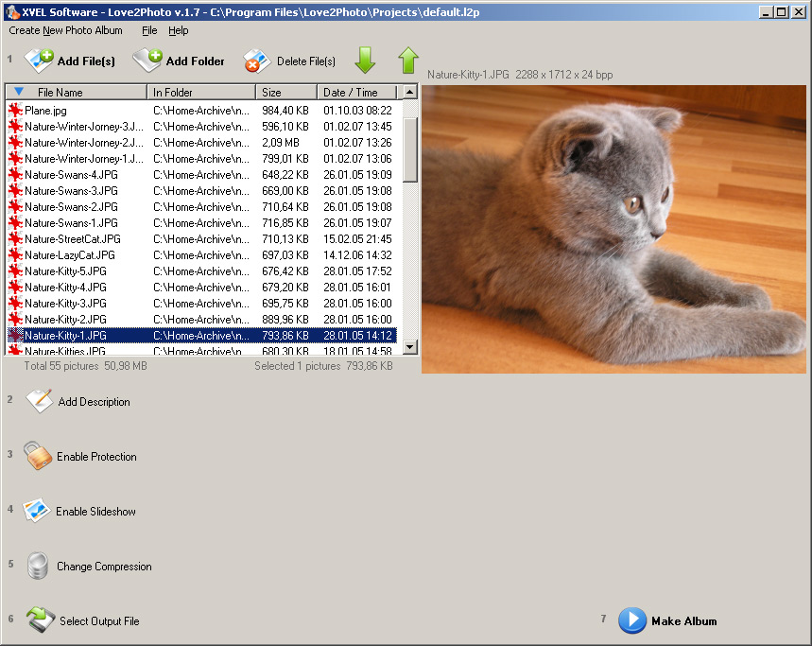Click the file list scroll down arrow
The height and width of the screenshot is (646, 812).
[x=409, y=347]
